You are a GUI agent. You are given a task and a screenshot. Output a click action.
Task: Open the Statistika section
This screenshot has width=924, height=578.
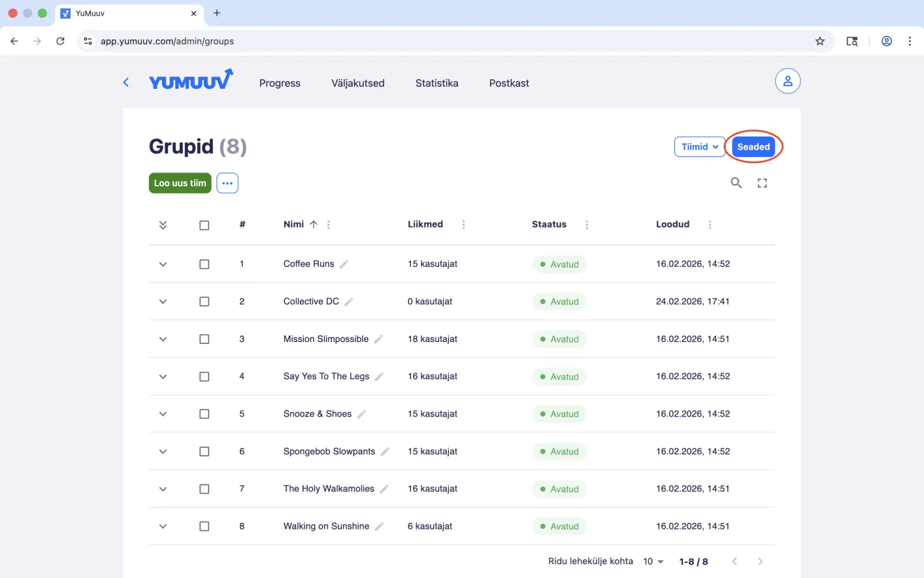tap(437, 83)
